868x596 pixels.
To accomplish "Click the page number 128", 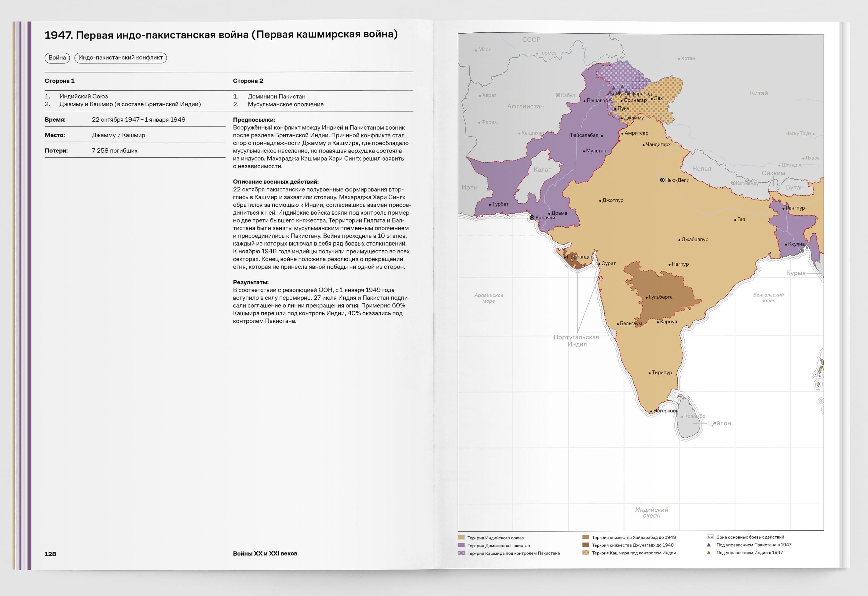I will pyautogui.click(x=50, y=554).
